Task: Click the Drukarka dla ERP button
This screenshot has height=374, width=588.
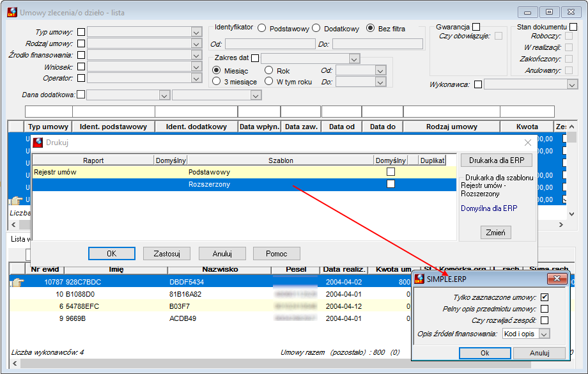Action: point(497,160)
